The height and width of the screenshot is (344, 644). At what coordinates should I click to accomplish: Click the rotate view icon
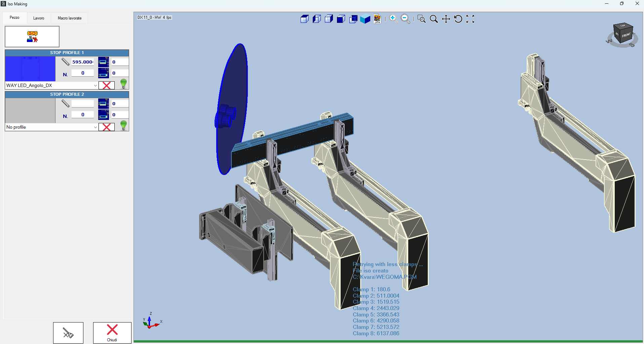click(x=458, y=19)
